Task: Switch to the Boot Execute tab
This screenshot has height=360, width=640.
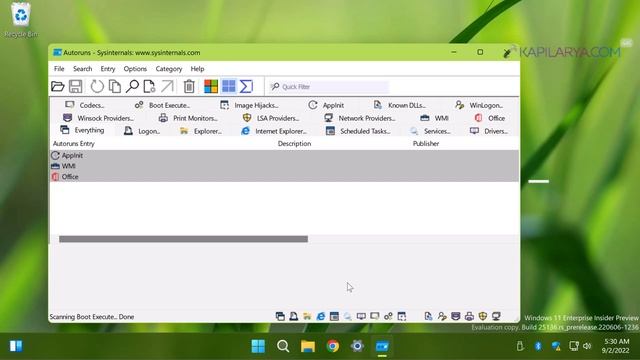Action: click(x=162, y=105)
